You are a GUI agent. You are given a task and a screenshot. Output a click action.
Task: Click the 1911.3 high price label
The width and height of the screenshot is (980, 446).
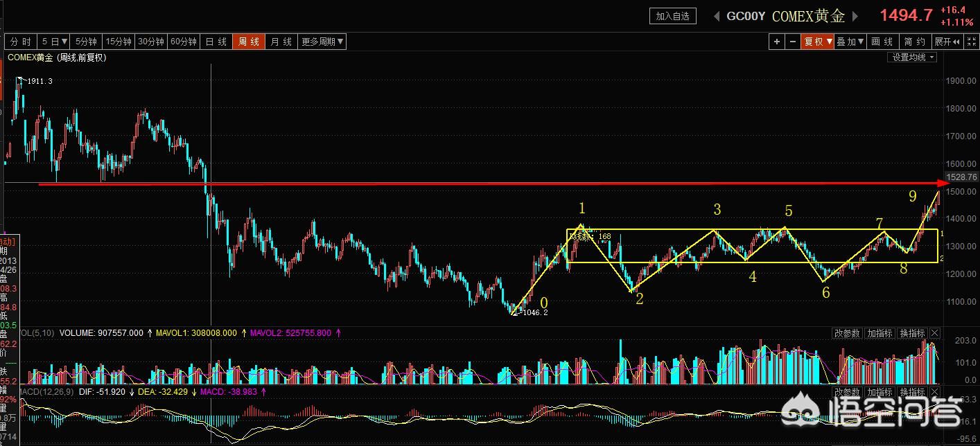pos(40,82)
